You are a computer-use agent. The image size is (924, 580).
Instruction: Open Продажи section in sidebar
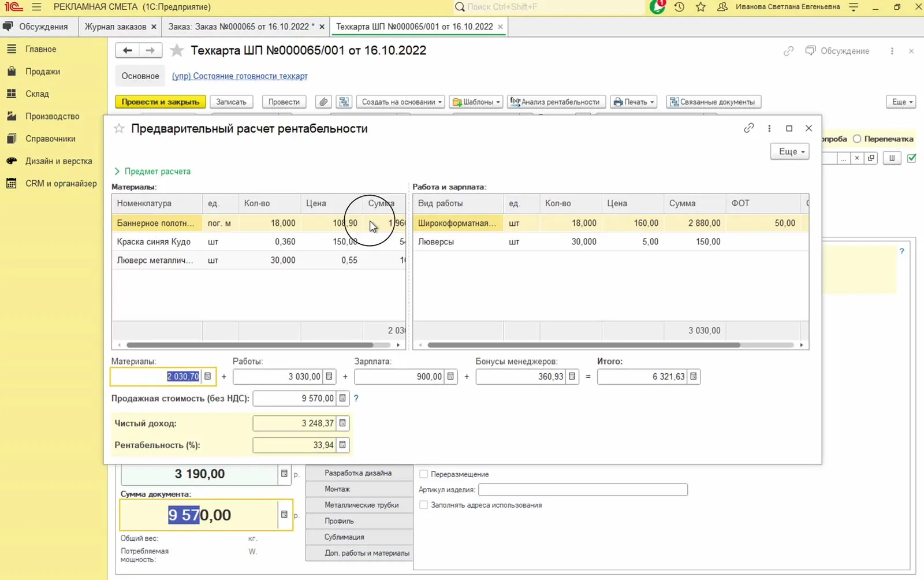point(43,71)
